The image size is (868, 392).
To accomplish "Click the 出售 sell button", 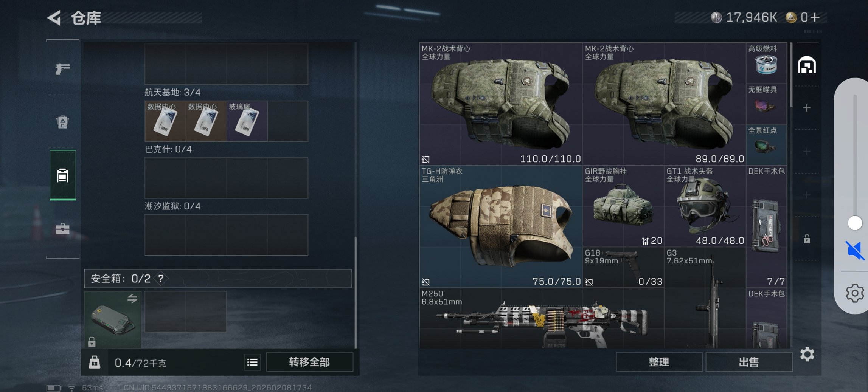I will point(749,362).
